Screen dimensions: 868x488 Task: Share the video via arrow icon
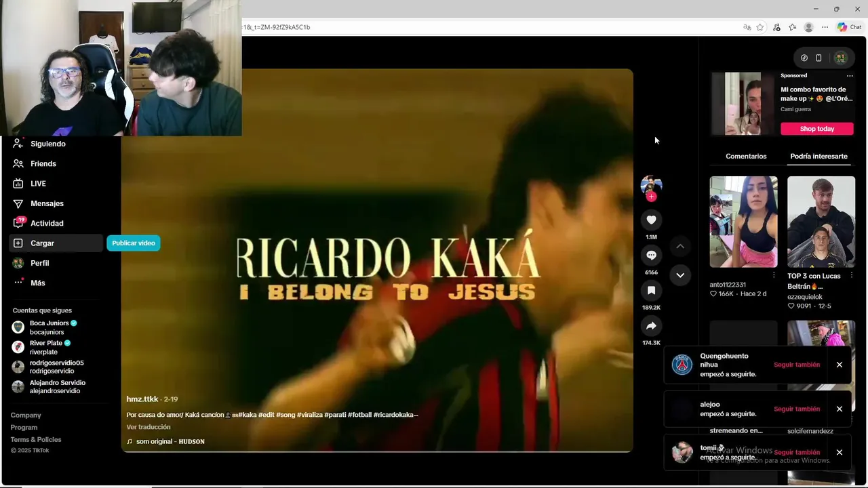[651, 326]
